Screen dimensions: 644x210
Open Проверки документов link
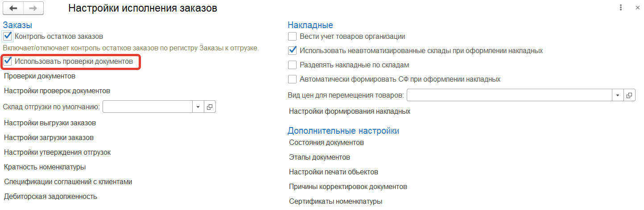point(40,76)
